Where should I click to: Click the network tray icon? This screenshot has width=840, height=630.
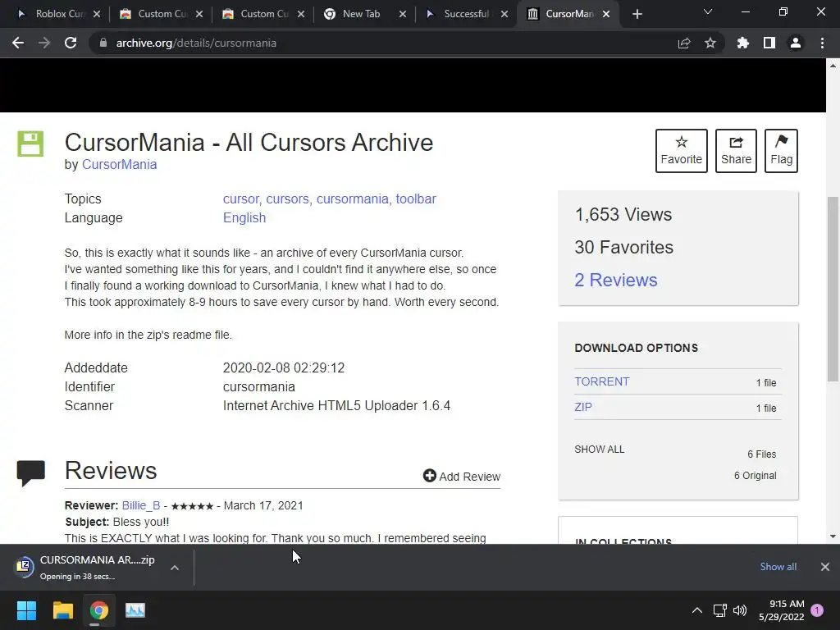719,610
